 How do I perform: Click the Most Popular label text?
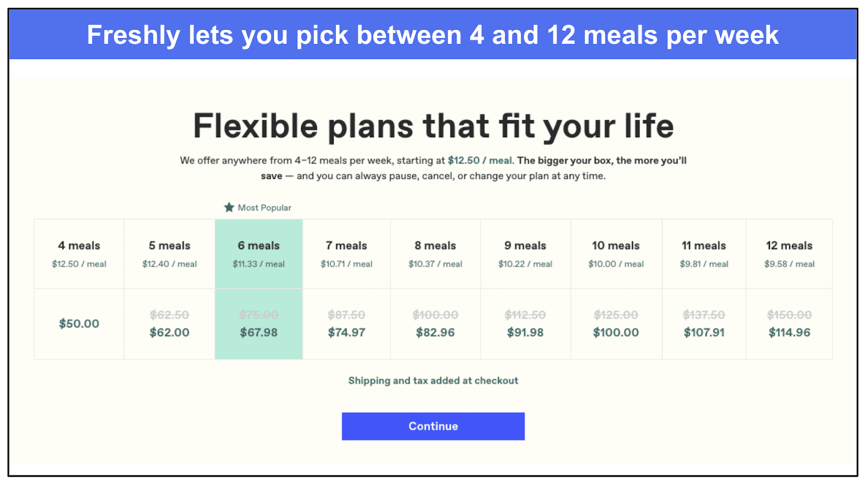click(x=264, y=208)
